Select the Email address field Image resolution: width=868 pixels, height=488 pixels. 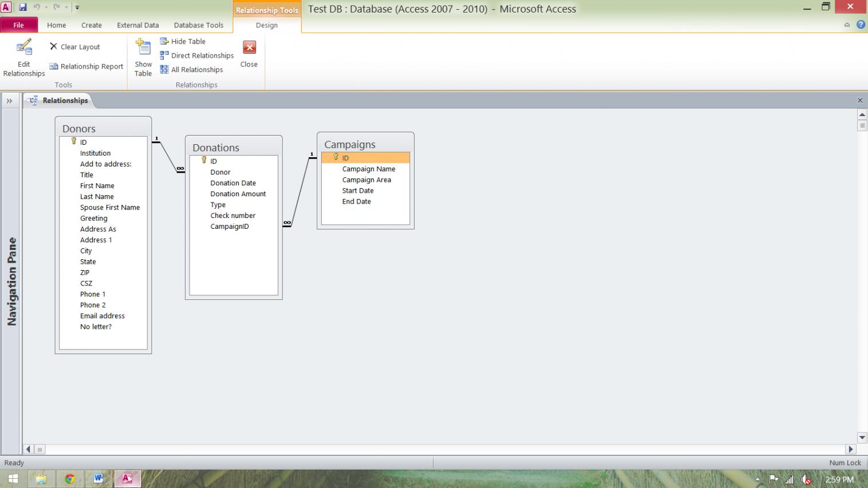[x=103, y=316]
